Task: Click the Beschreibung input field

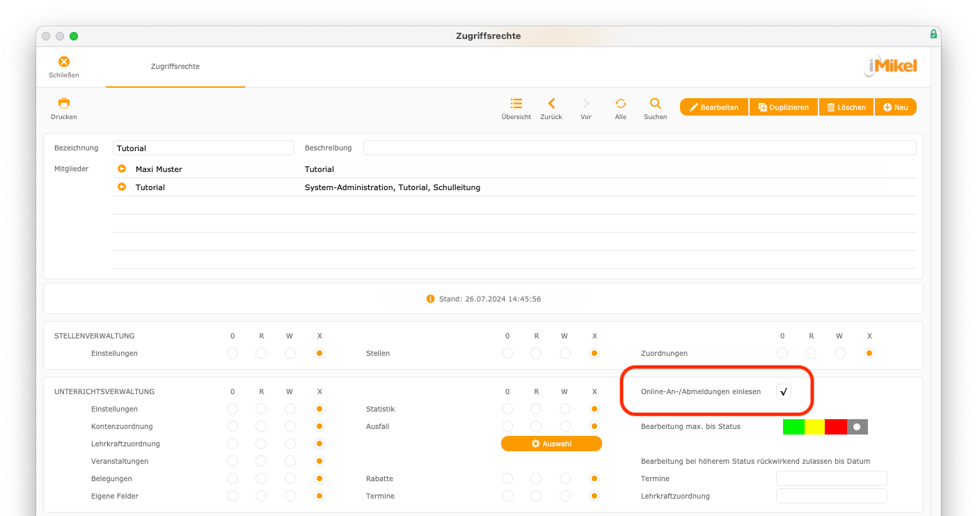Action: pos(640,148)
